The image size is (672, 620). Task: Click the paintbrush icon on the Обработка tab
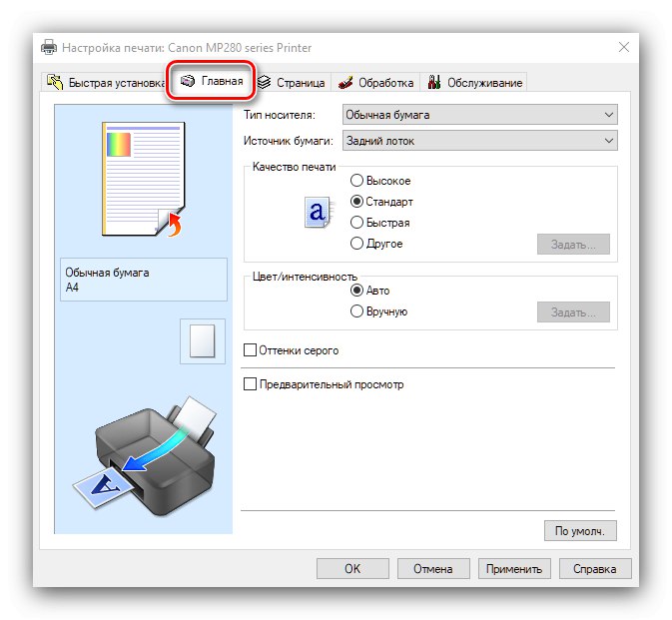coord(345,82)
